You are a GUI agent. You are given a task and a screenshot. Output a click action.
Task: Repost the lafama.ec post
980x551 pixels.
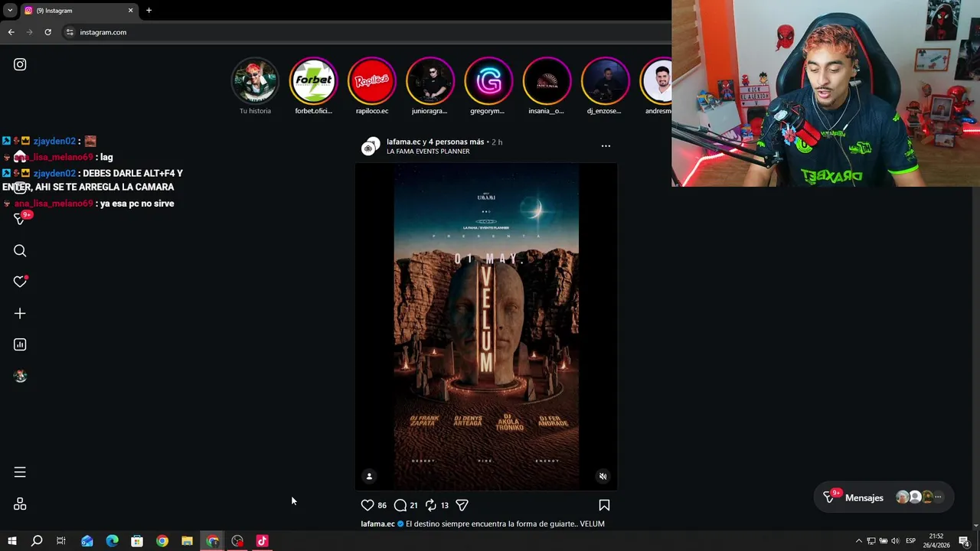tap(431, 505)
